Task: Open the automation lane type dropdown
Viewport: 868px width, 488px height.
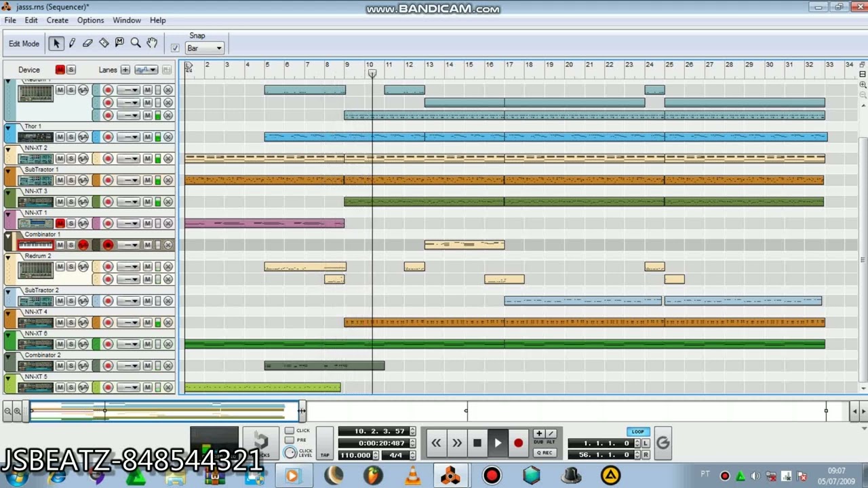Action: [x=146, y=70]
